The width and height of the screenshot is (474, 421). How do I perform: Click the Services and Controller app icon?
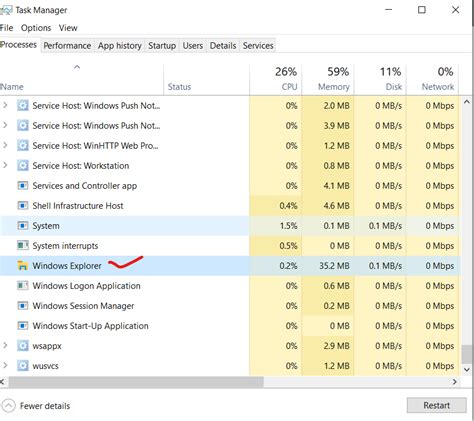click(x=22, y=186)
